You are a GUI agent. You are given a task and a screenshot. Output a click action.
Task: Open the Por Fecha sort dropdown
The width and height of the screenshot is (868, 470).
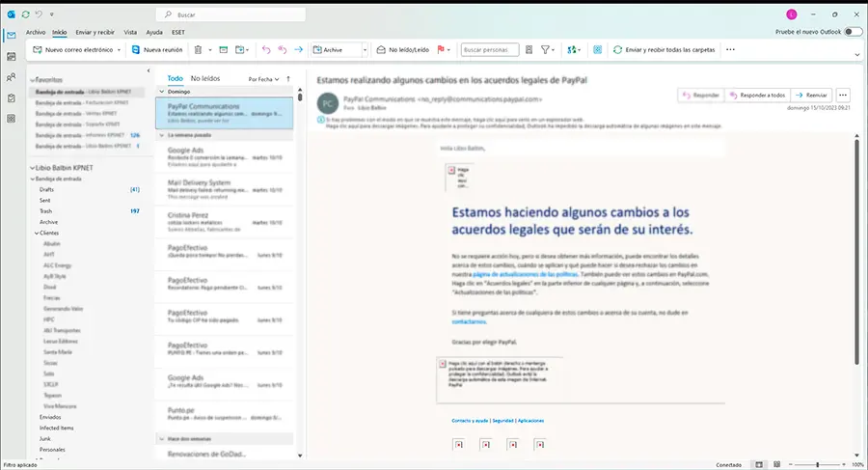(263, 79)
